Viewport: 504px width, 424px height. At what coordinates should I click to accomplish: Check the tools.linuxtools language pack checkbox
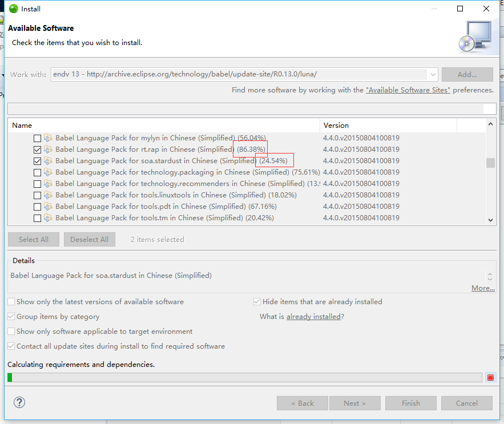tap(37, 195)
